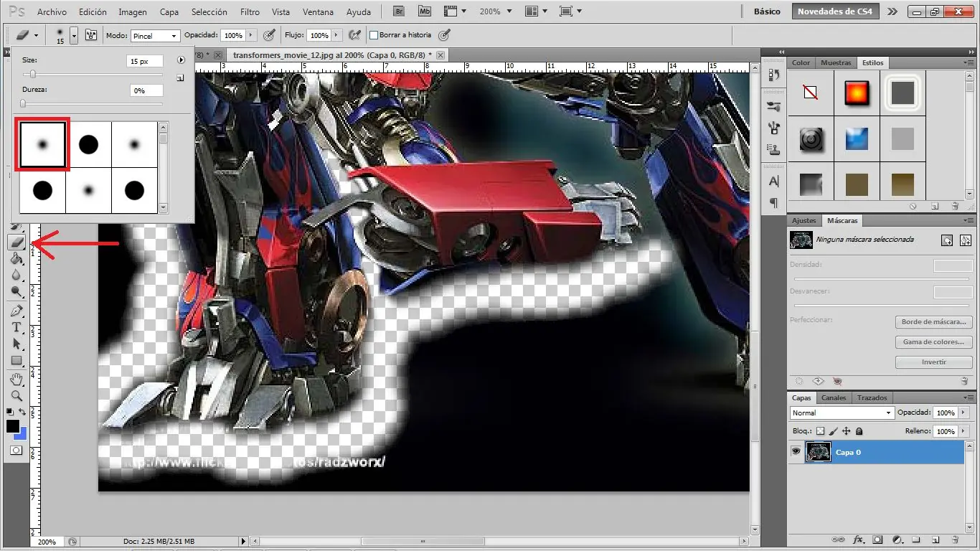Open the Flujo slider arrow
980x551 pixels.
[336, 35]
